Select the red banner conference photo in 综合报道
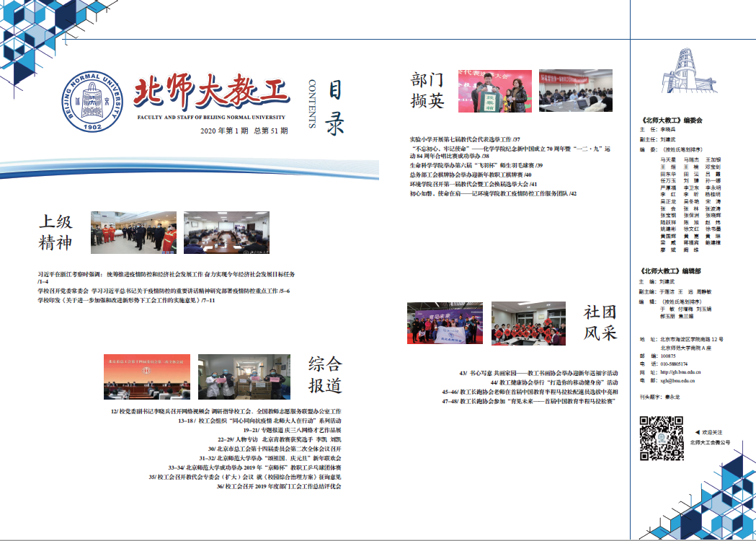This screenshot has width=756, height=541. tap(148, 377)
